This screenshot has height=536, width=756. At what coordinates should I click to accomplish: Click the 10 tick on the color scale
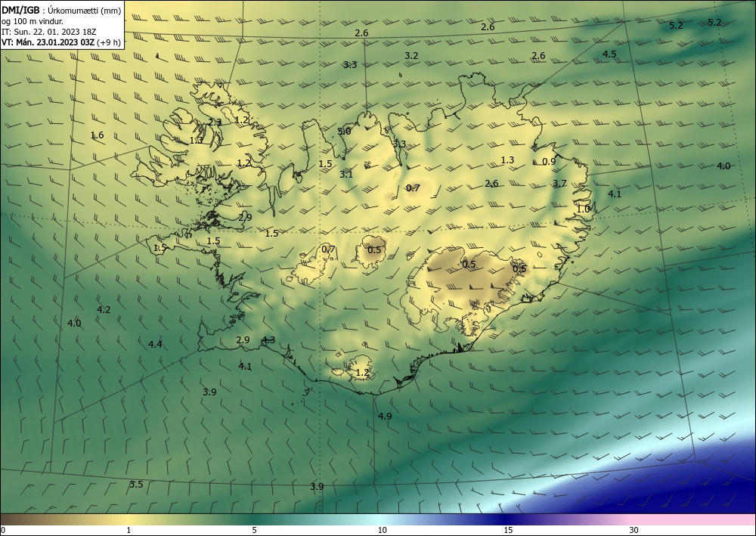point(382,530)
